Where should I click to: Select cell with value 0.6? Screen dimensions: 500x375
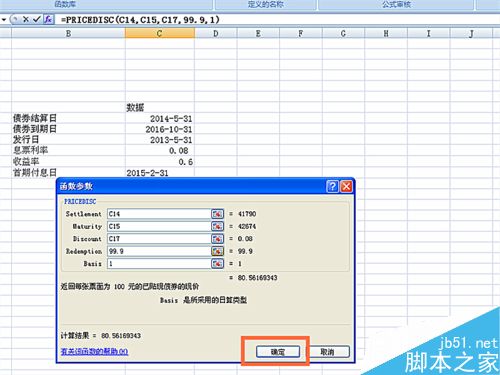click(160, 162)
